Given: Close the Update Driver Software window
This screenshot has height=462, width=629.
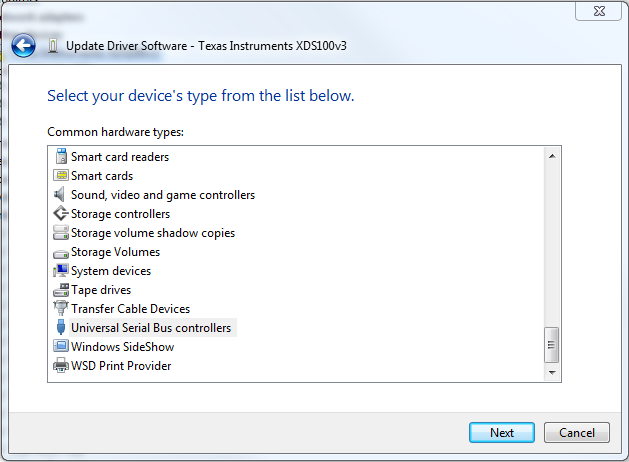Looking at the screenshot, I should point(599,11).
